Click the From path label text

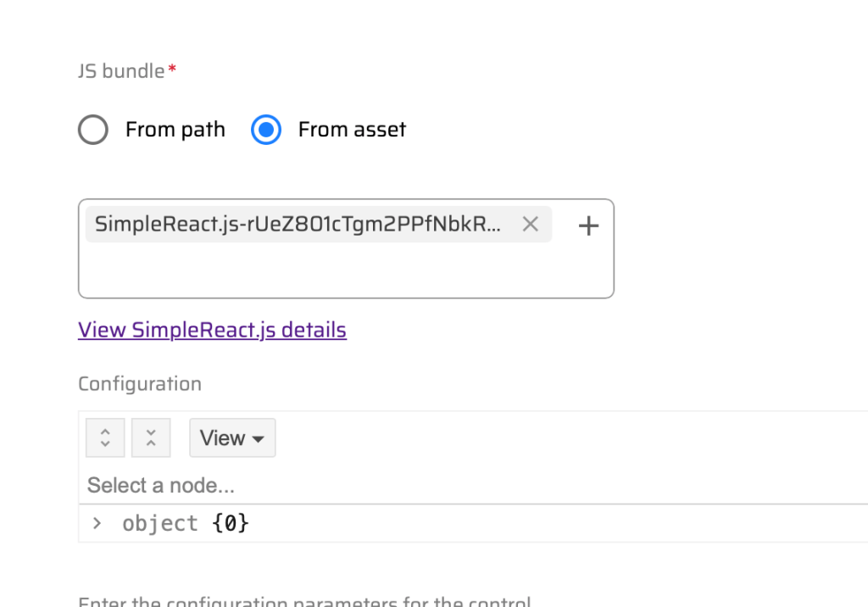tap(175, 130)
